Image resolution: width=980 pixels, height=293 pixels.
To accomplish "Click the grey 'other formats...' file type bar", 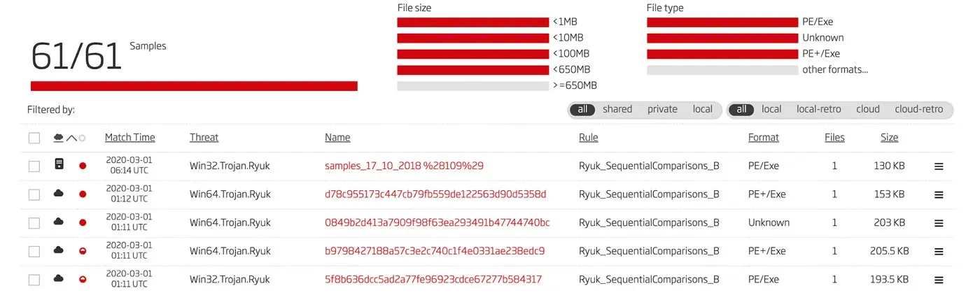I will tap(722, 70).
